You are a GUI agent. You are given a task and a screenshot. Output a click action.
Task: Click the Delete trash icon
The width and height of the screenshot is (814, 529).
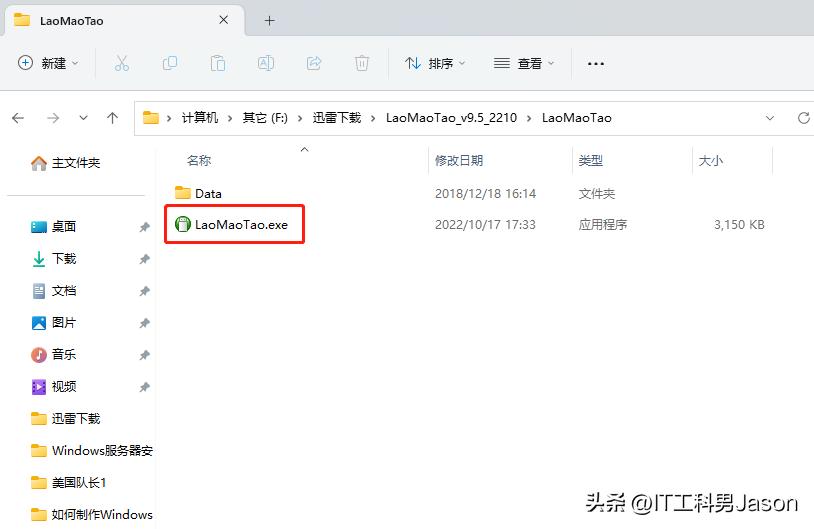(x=362, y=63)
